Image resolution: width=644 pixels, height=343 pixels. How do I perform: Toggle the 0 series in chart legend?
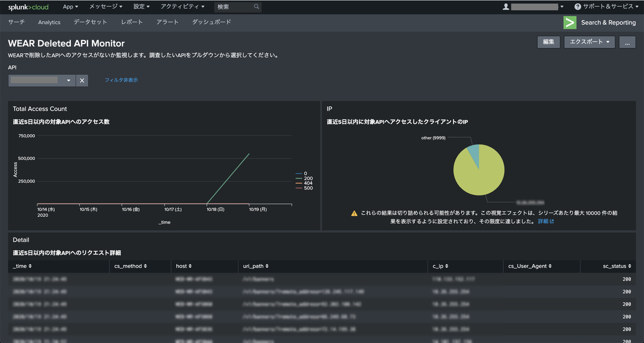click(301, 173)
